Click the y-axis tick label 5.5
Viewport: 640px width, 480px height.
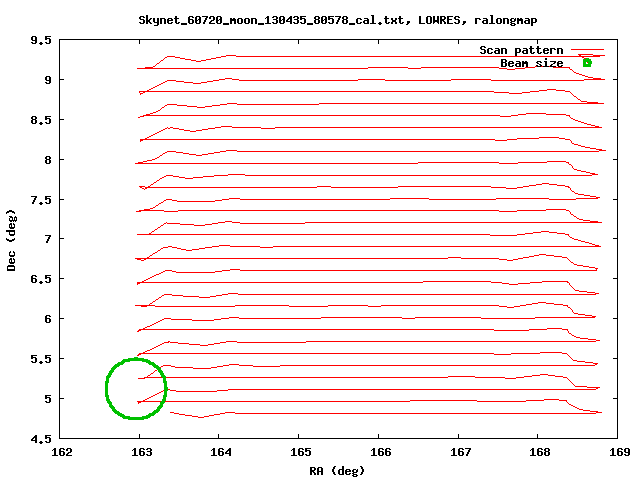(x=41, y=359)
